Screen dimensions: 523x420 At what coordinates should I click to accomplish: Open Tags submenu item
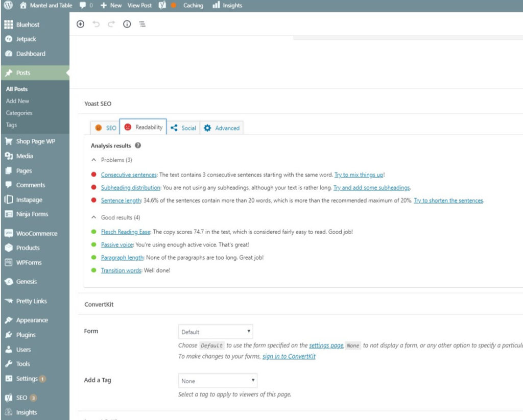[11, 125]
